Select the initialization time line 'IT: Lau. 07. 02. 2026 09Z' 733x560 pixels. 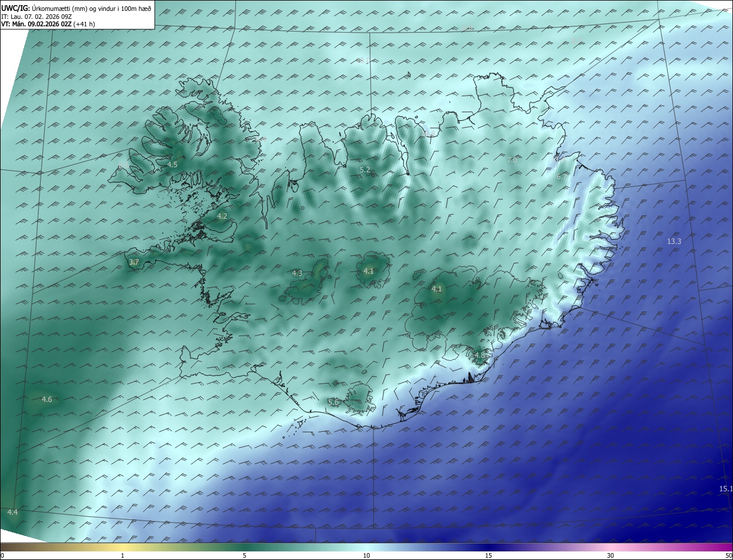[x=37, y=17]
